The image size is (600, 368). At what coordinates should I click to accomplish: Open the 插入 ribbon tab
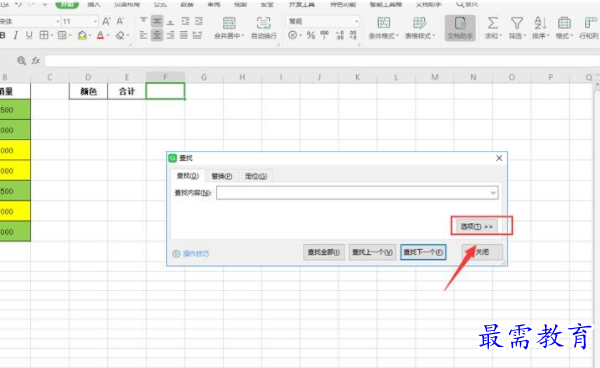pyautogui.click(x=94, y=4)
